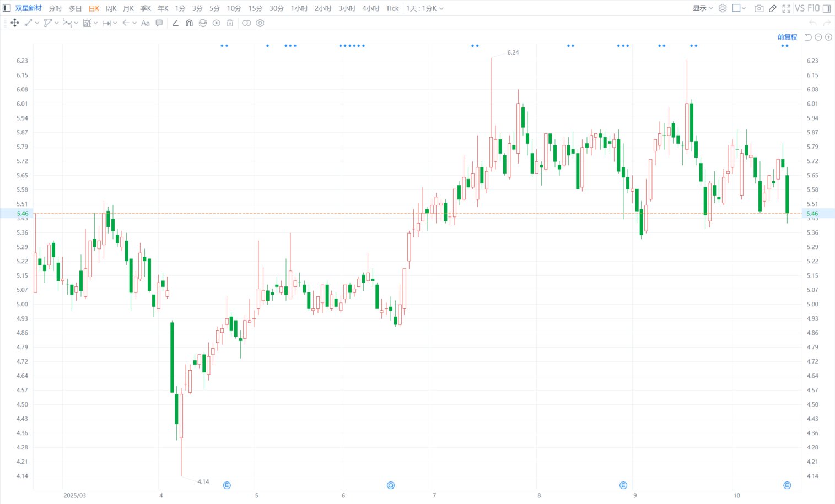Viewport: 835px width, 504px height.
Task: Click the 前复权 adjustment link
Action: (787, 37)
